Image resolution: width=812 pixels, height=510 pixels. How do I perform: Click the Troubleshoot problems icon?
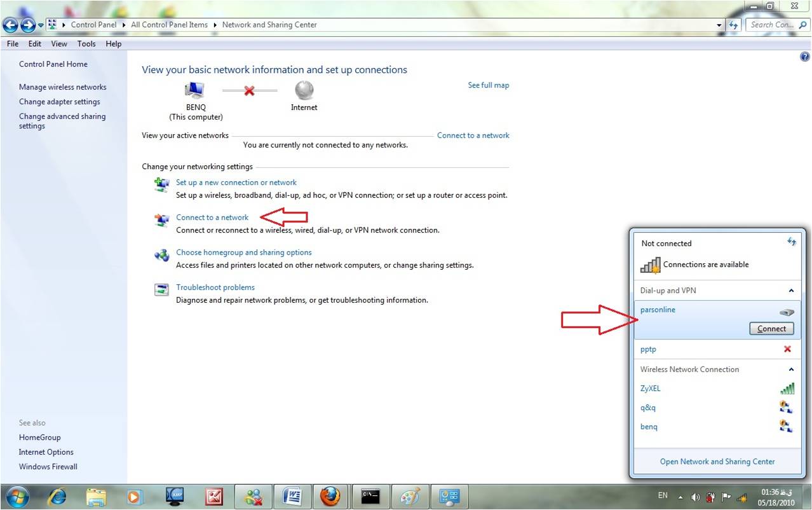click(161, 290)
